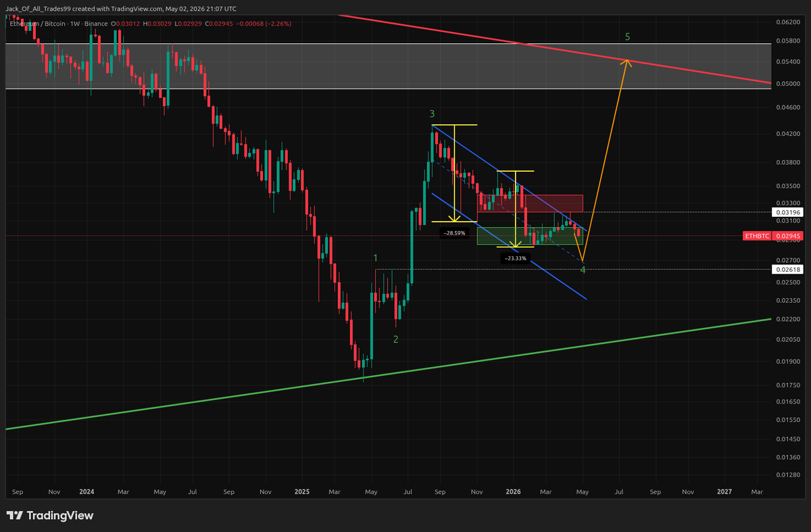Click the 0.04600 price axis label
This screenshot has width=811, height=532.
click(x=787, y=107)
